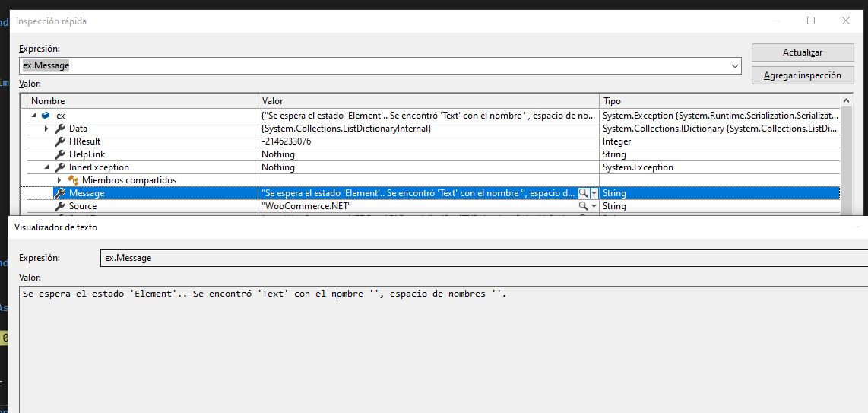
Task: Open text visualizer magnifier on Message row
Action: [x=583, y=192]
